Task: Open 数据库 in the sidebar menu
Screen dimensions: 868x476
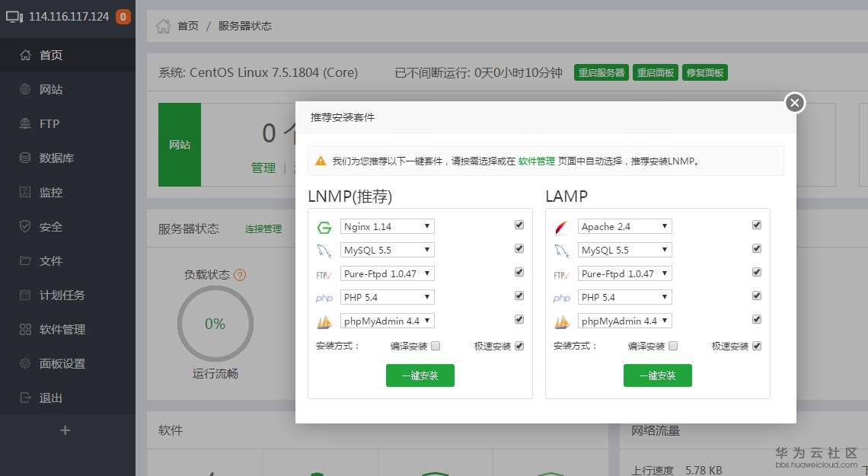Action: coord(68,158)
